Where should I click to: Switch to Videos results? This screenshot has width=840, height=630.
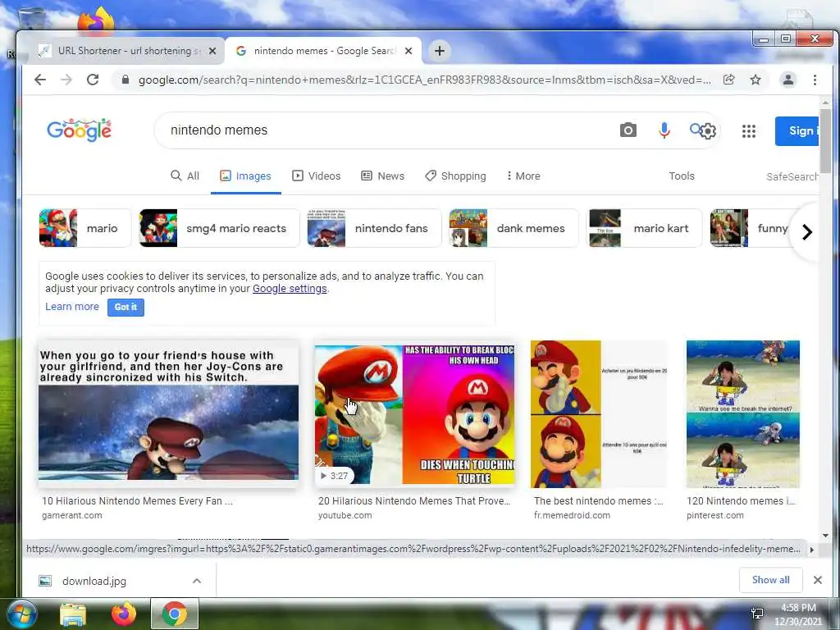point(316,176)
